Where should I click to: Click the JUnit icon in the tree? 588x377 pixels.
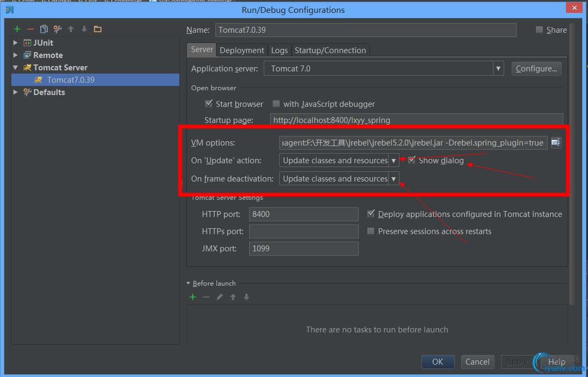(x=27, y=43)
